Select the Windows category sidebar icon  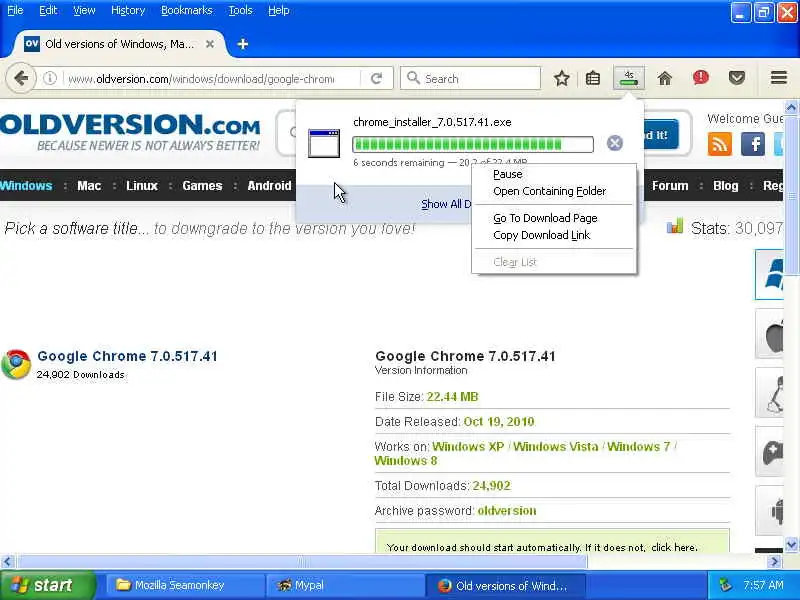point(769,274)
